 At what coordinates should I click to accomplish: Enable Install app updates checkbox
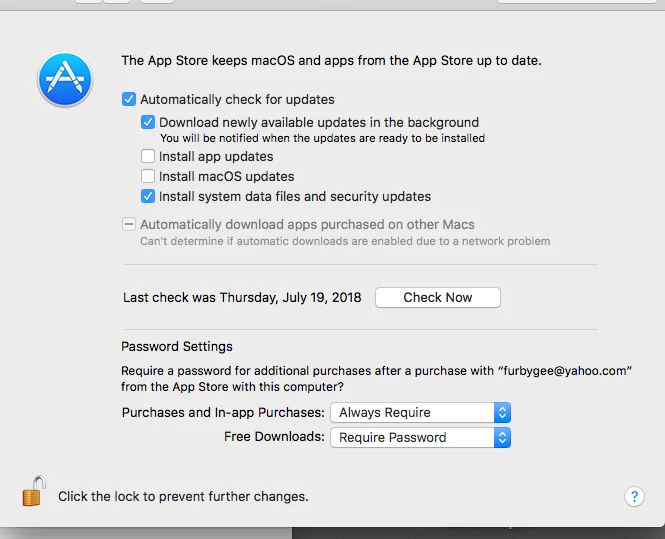148,156
